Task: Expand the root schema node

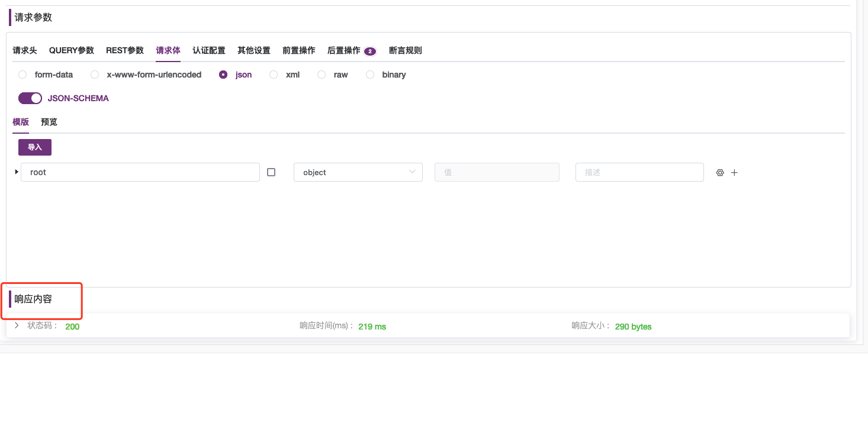Action: (16, 172)
